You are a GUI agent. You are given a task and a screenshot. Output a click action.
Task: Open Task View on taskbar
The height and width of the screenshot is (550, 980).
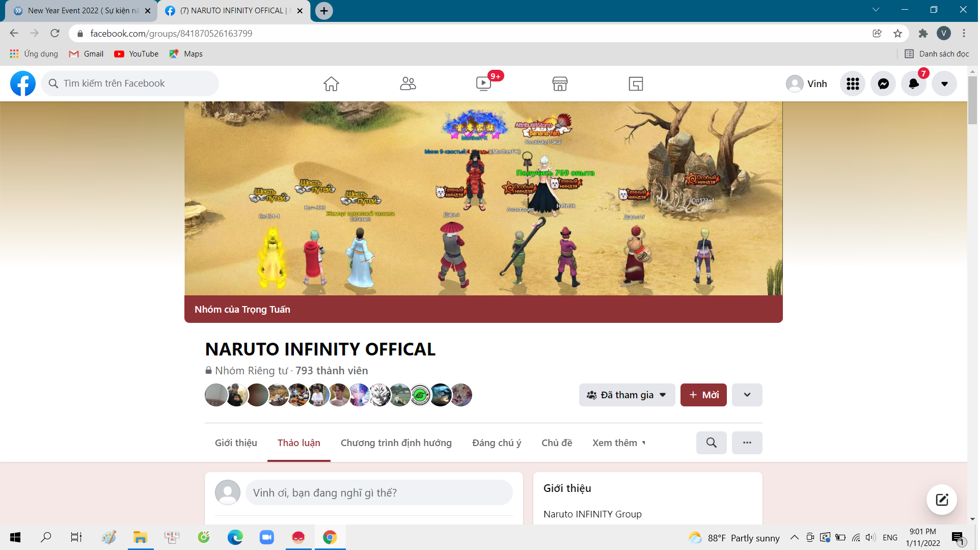coord(76,537)
